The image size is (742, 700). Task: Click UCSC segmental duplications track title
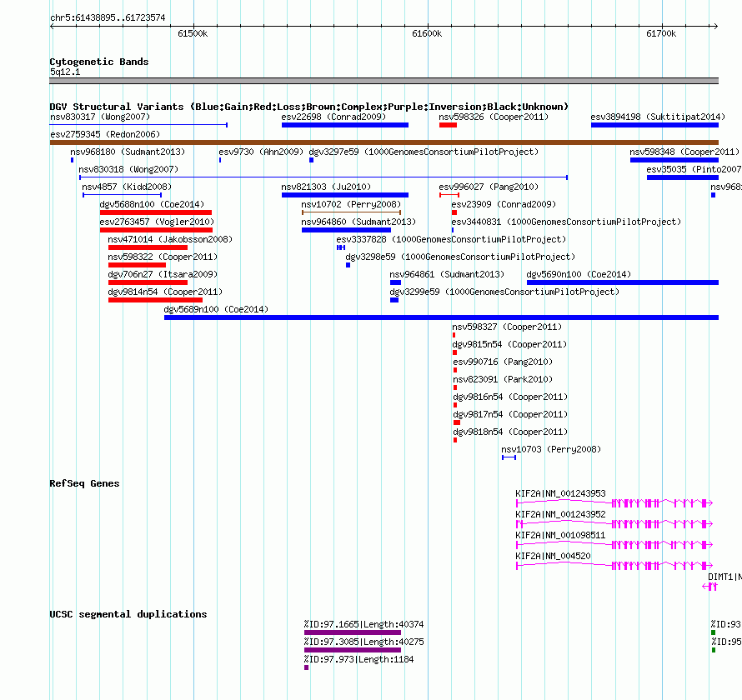tap(128, 614)
